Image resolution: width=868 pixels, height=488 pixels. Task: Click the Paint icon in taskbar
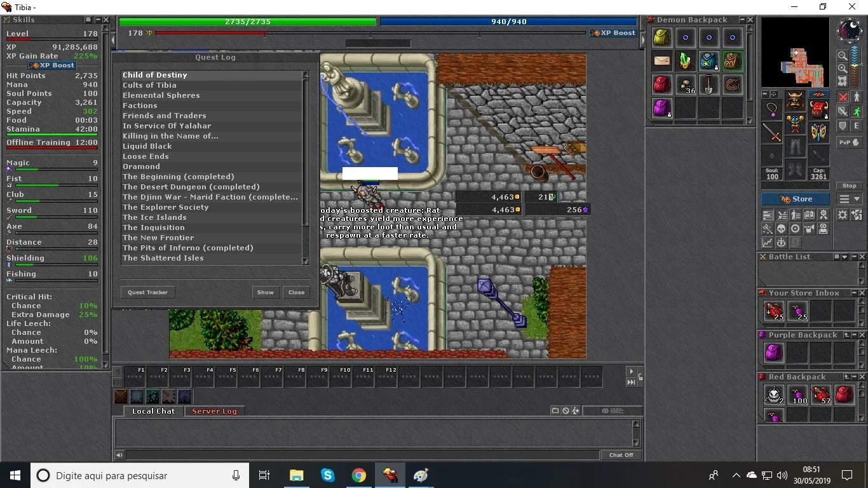(421, 475)
